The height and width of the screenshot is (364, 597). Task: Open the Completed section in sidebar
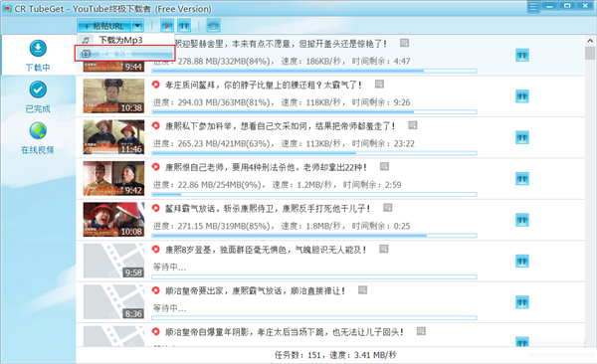(x=38, y=96)
